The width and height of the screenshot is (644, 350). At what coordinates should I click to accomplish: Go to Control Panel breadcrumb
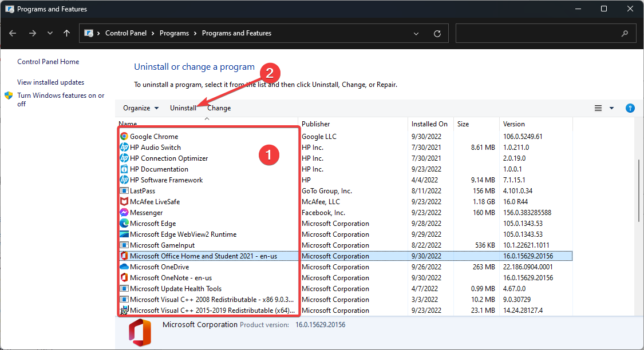tap(126, 33)
